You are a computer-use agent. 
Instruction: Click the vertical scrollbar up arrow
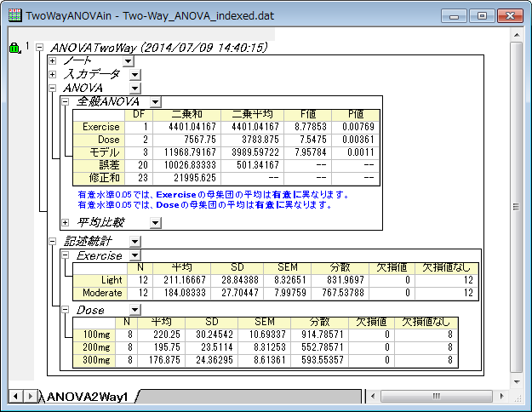pyautogui.click(x=517, y=35)
